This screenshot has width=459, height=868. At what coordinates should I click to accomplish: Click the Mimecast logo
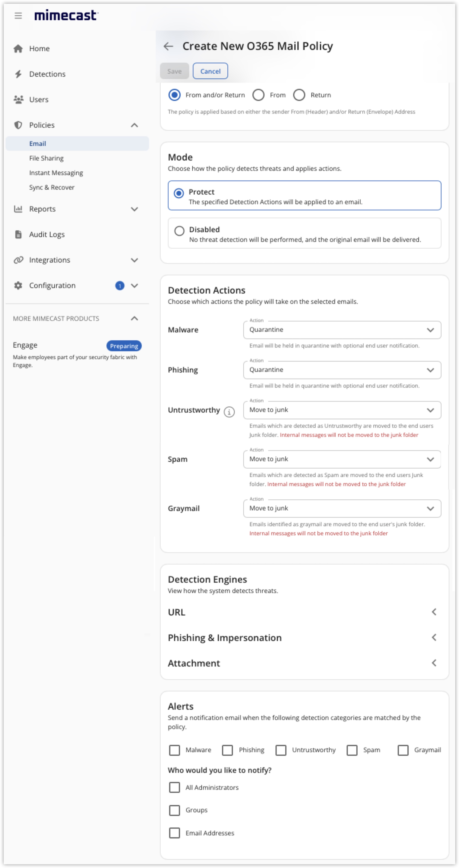click(x=65, y=15)
